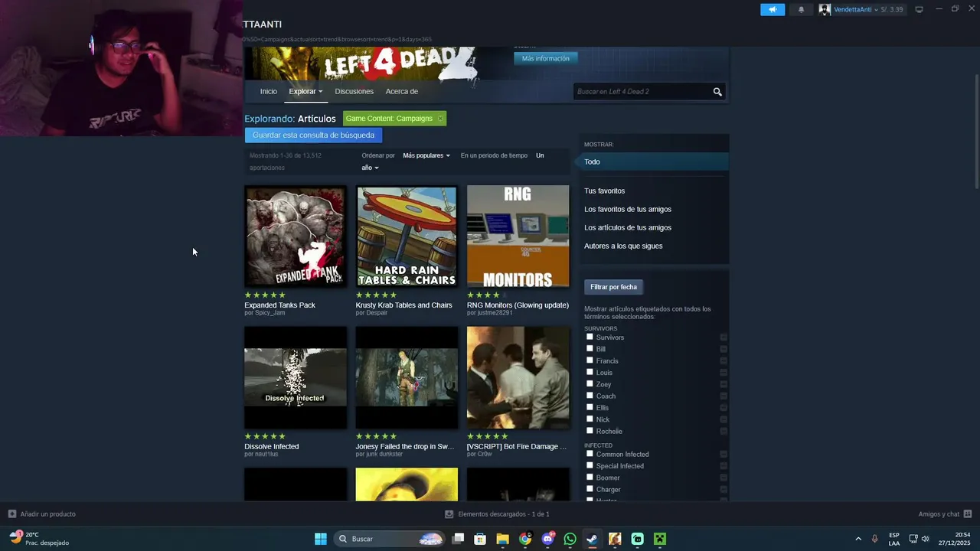This screenshot has height=551, width=980.
Task: Click the Buscar en Left 4 Dead 2 field
Action: point(642,92)
